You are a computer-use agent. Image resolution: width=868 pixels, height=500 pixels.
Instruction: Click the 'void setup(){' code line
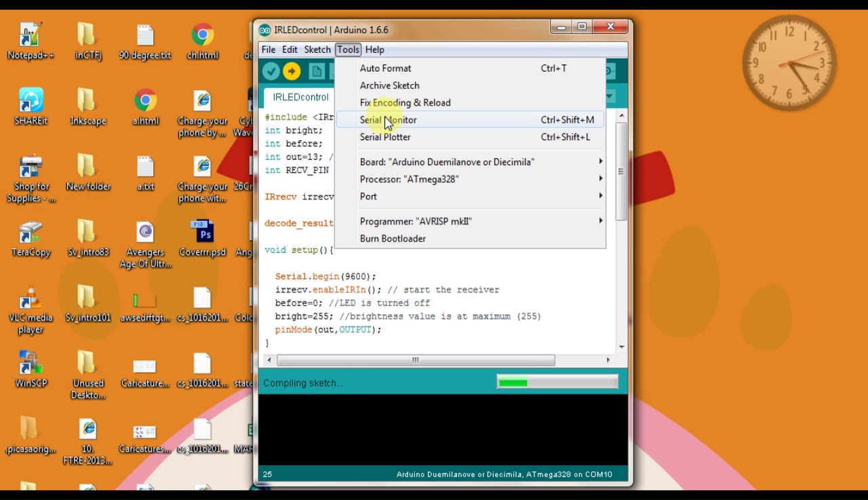pyautogui.click(x=299, y=250)
